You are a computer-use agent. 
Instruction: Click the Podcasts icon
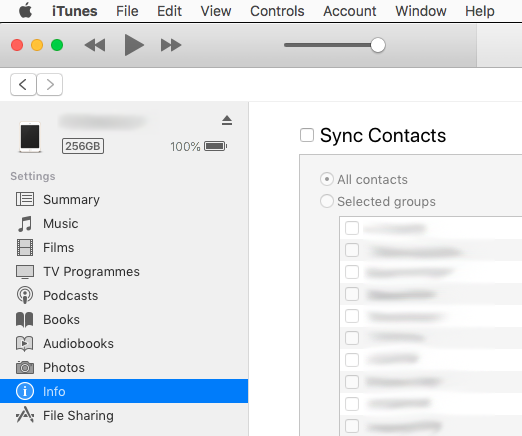[x=25, y=295]
